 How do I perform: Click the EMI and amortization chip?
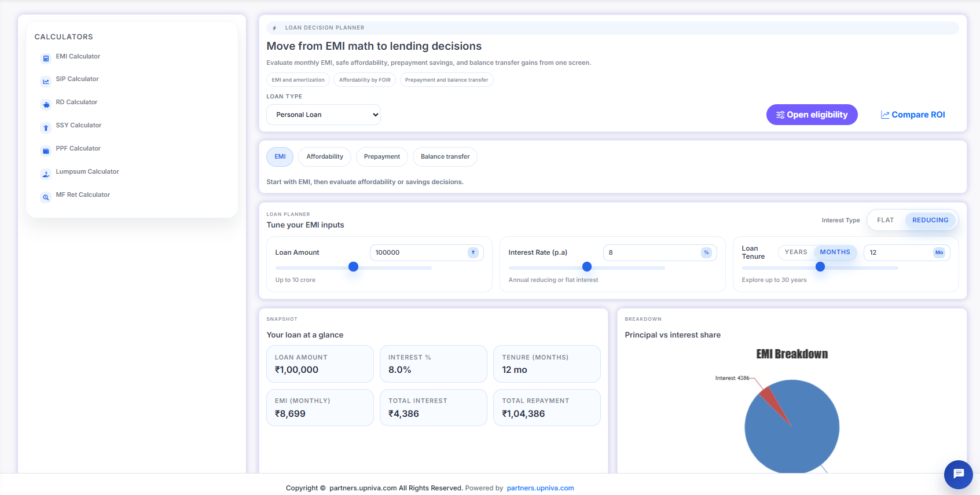(298, 80)
